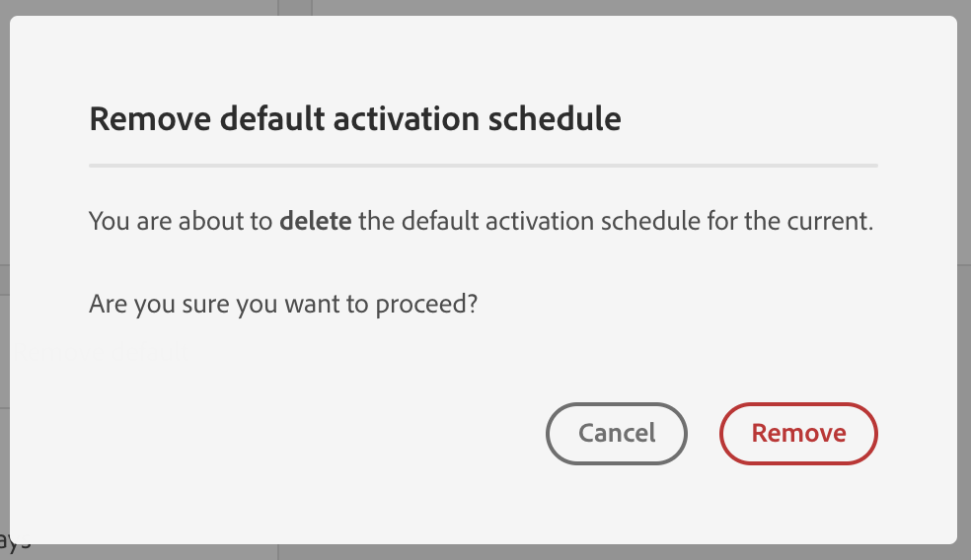Image resolution: width=971 pixels, height=560 pixels.
Task: Click the word 'Remove' in the dialog heading
Action: (x=150, y=118)
